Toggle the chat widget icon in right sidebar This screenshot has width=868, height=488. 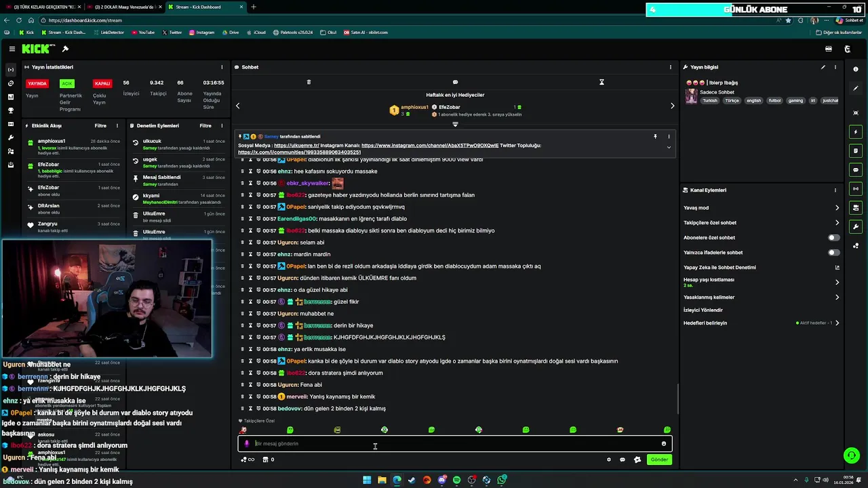point(856,169)
